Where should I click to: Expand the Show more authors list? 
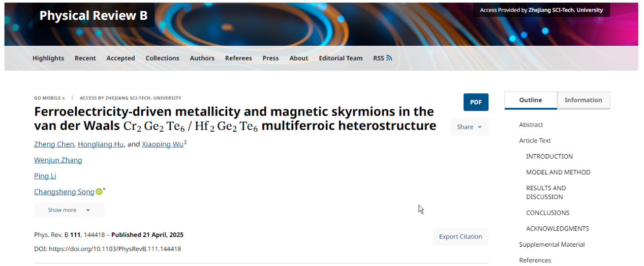pos(69,210)
